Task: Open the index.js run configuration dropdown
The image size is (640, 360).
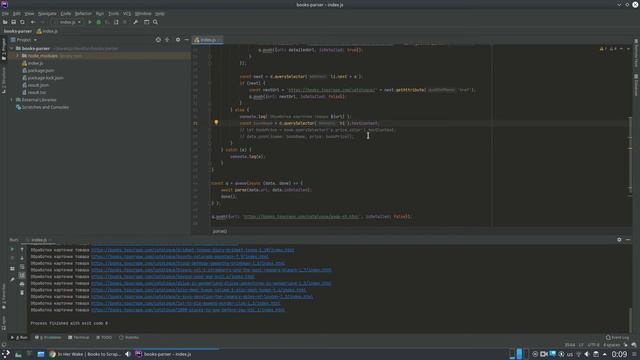Action: [x=70, y=22]
